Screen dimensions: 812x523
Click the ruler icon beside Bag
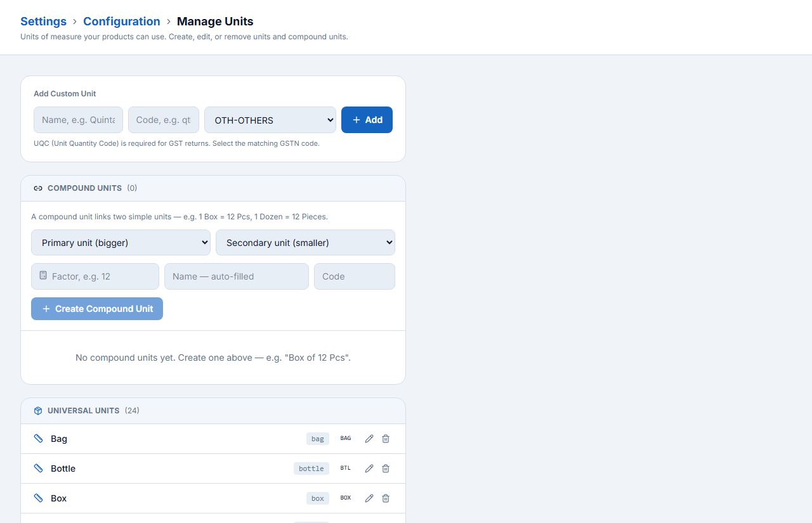(x=39, y=439)
